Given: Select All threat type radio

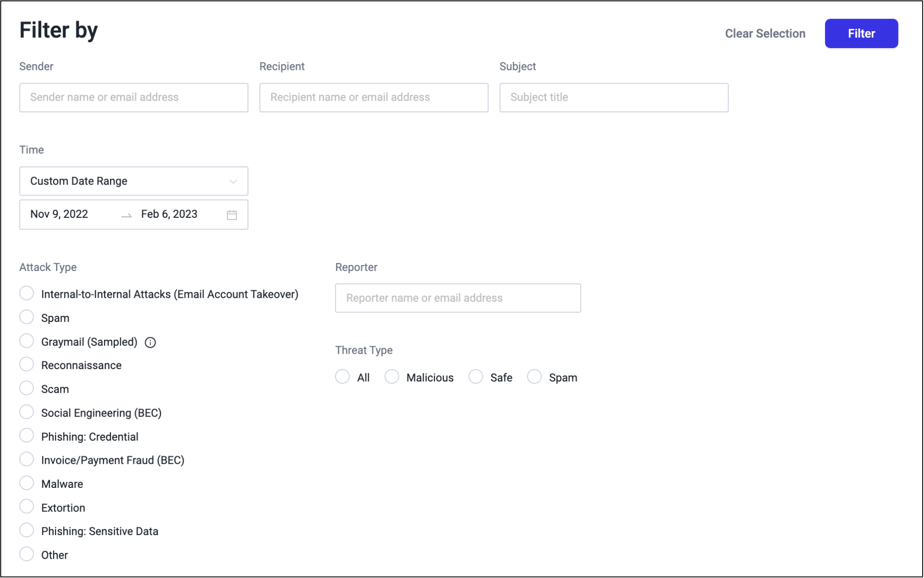Looking at the screenshot, I should point(343,377).
